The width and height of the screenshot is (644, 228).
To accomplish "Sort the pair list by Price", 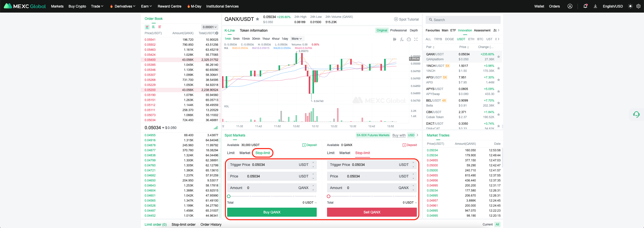I will tap(464, 47).
